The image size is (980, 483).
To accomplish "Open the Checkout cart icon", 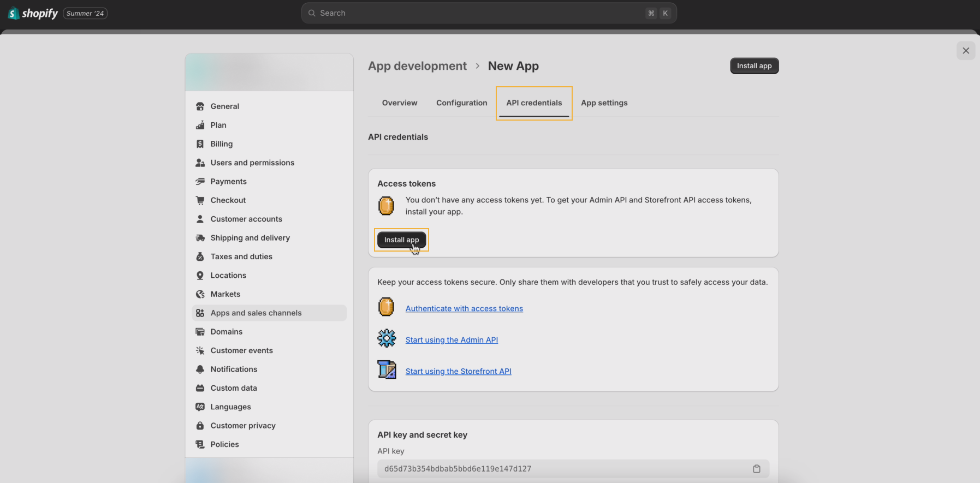I will [200, 200].
